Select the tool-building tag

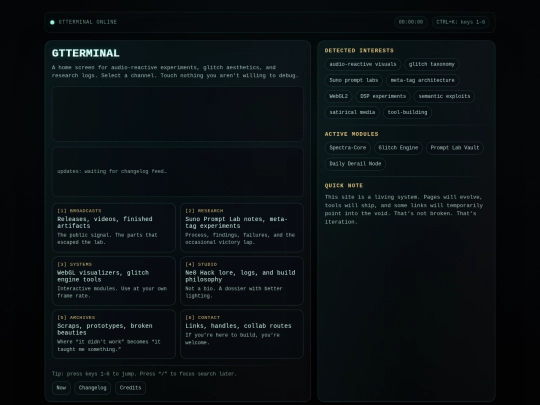[407, 112]
